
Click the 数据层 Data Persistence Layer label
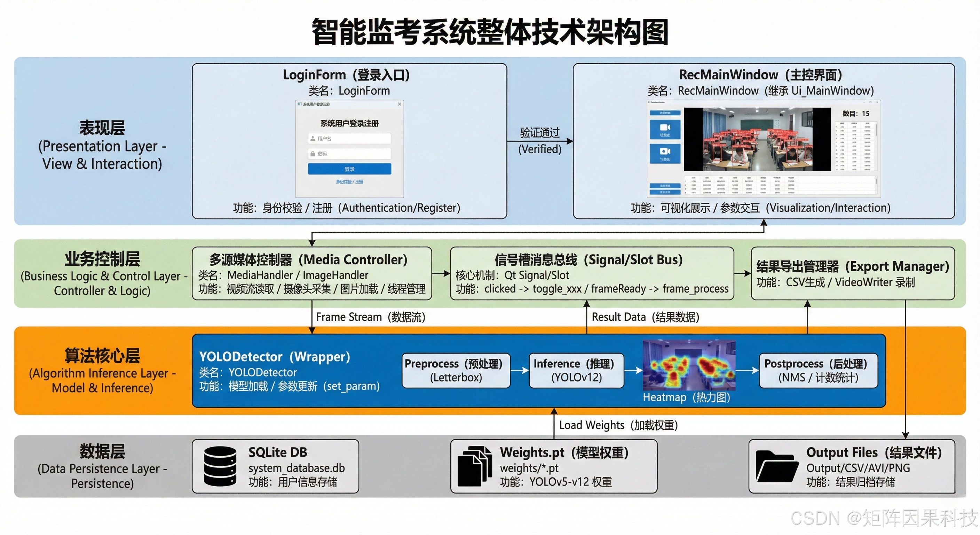point(102,466)
